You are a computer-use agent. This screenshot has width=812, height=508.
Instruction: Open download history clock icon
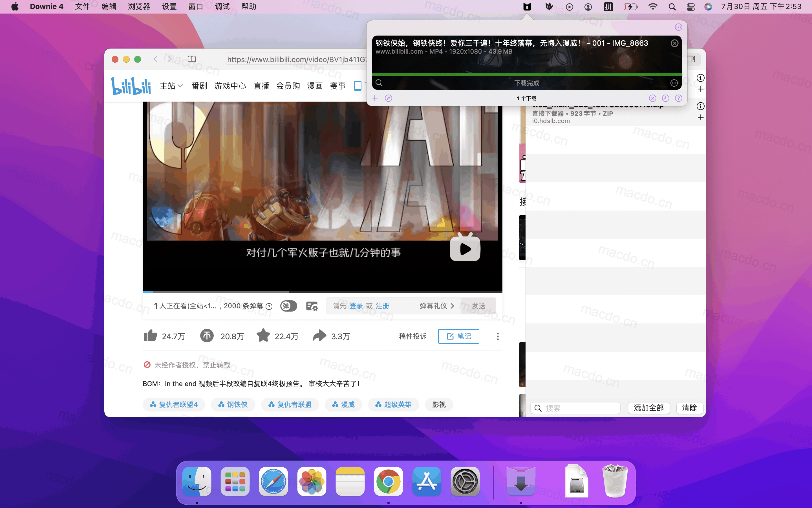pyautogui.click(x=665, y=98)
